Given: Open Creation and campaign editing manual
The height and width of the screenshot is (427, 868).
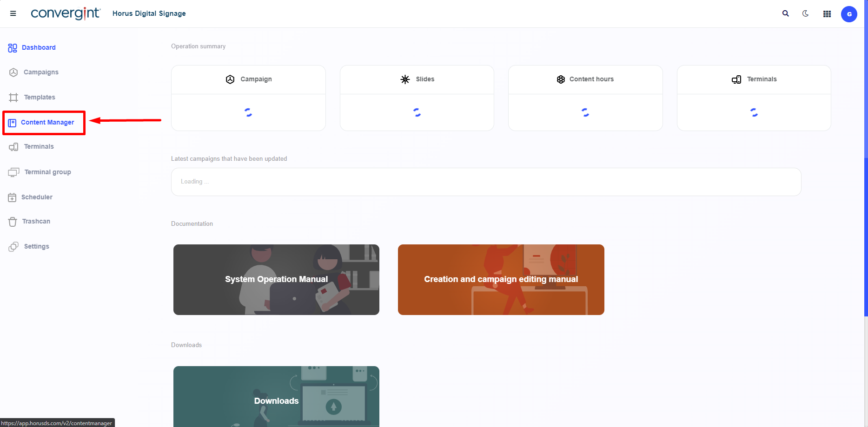Looking at the screenshot, I should 501,279.
